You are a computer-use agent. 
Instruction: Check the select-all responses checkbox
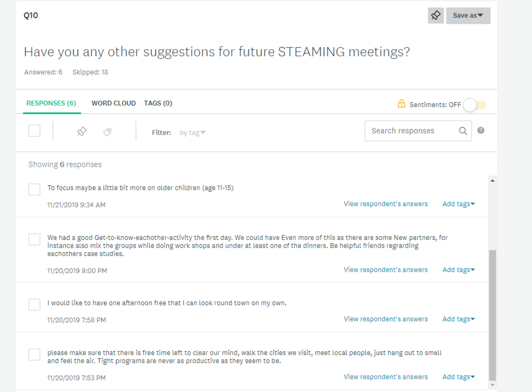pos(34,131)
